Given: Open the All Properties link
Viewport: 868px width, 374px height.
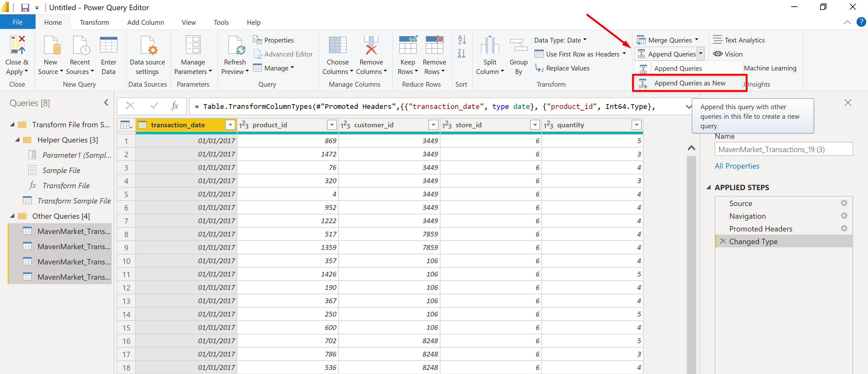Looking at the screenshot, I should tap(737, 166).
